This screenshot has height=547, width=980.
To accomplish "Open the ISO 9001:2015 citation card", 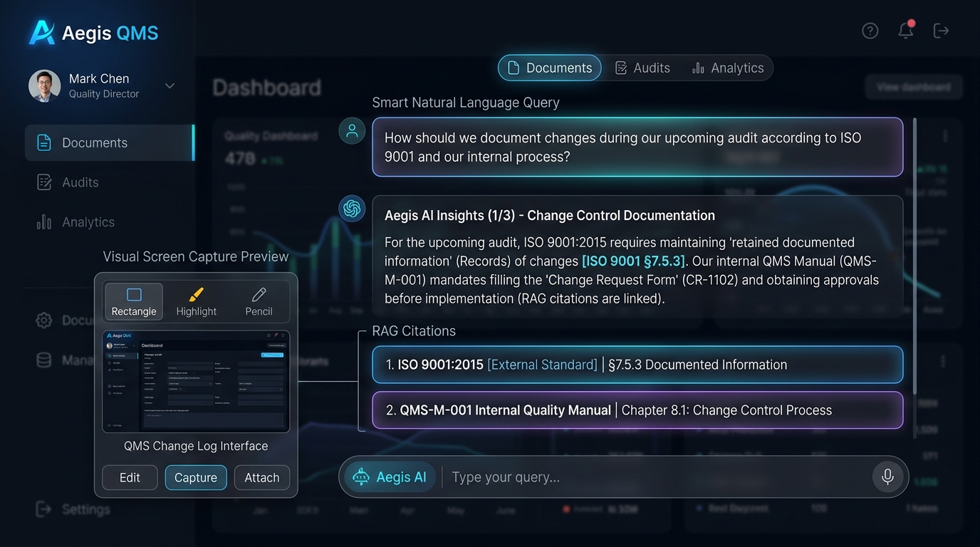I will 637,365.
